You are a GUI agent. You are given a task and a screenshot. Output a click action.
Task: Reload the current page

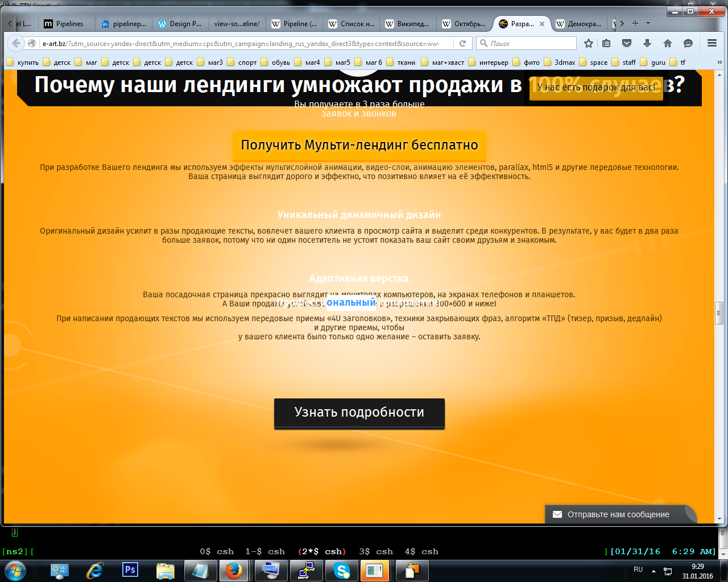(x=463, y=43)
